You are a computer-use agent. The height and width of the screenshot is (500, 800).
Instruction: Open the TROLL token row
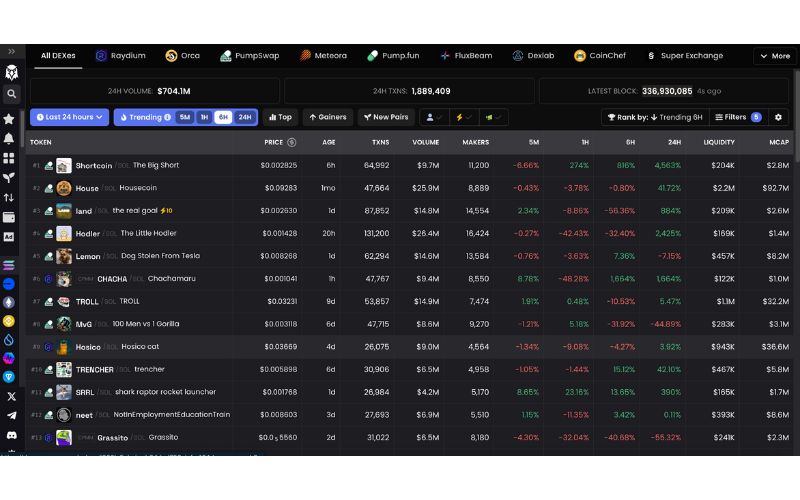pos(409,302)
